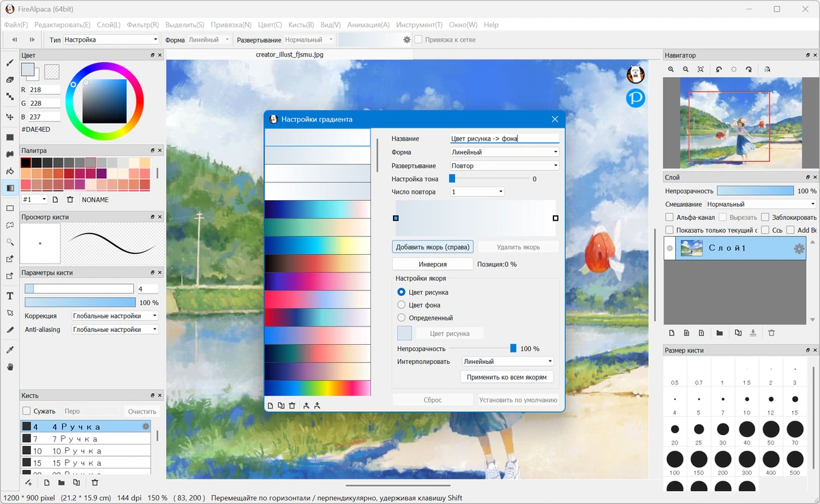Click Добавить якорь (справа) button
Image resolution: width=820 pixels, height=504 pixels.
433,247
